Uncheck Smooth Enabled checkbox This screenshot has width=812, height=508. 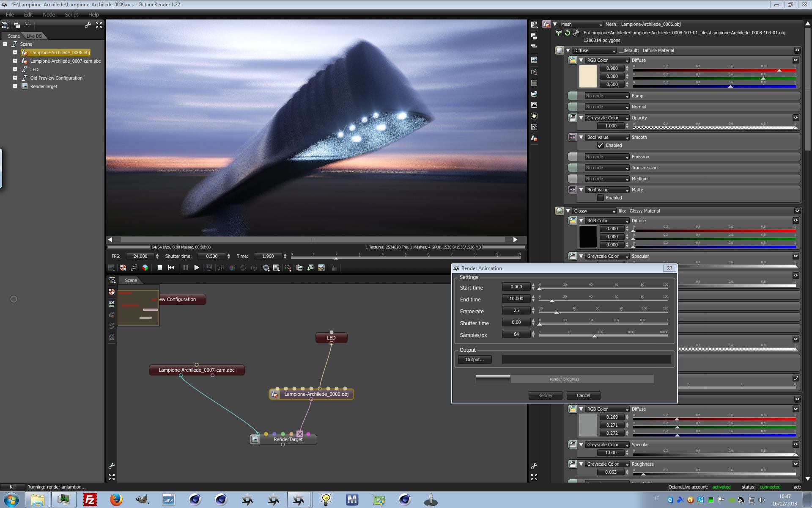tap(601, 145)
